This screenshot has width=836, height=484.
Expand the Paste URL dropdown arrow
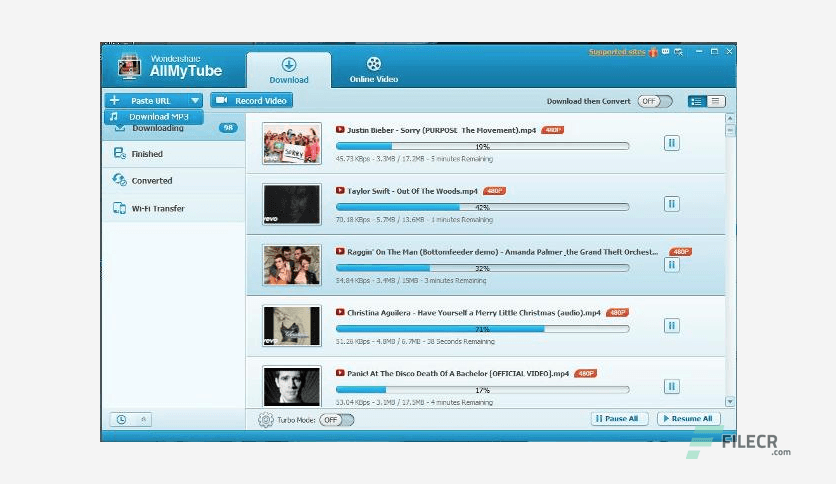pos(195,100)
